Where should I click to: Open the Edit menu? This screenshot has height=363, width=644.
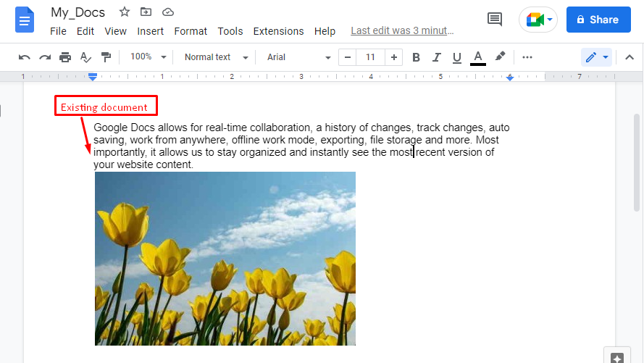pyautogui.click(x=85, y=31)
